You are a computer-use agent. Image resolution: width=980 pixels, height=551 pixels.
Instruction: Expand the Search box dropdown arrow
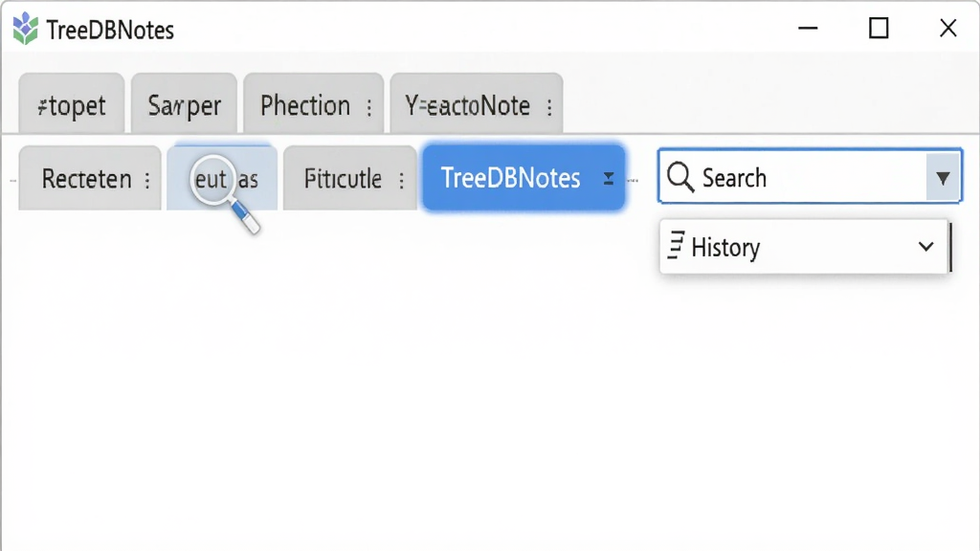point(943,178)
